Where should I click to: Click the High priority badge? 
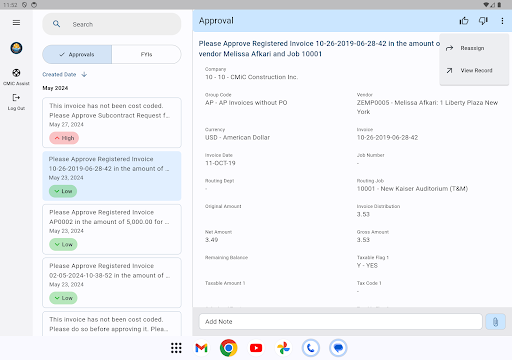click(x=64, y=138)
